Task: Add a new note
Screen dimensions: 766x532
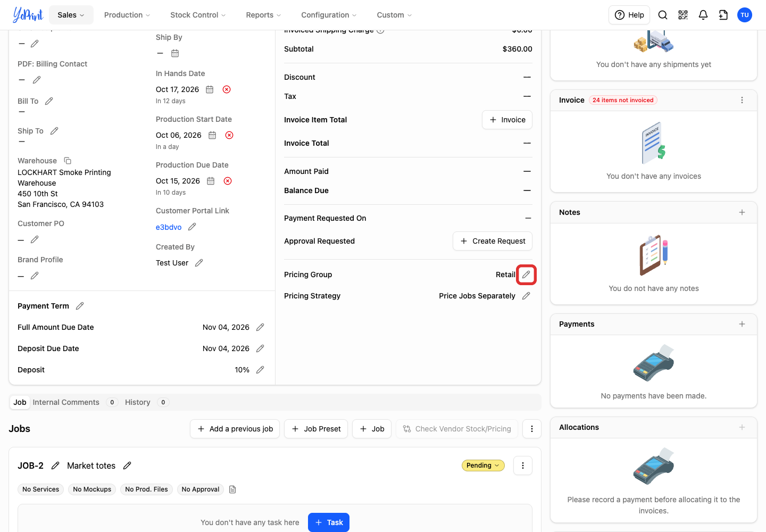Action: pyautogui.click(x=742, y=212)
